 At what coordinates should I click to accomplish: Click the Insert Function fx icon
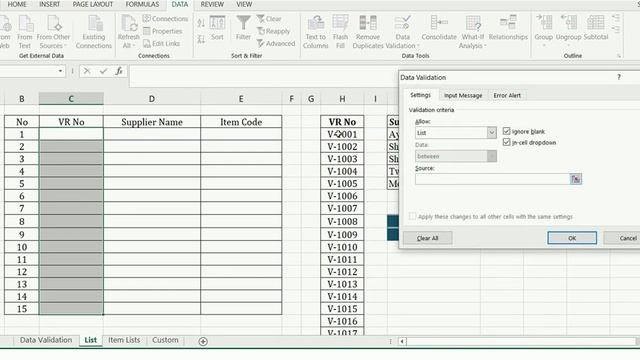tap(119, 71)
